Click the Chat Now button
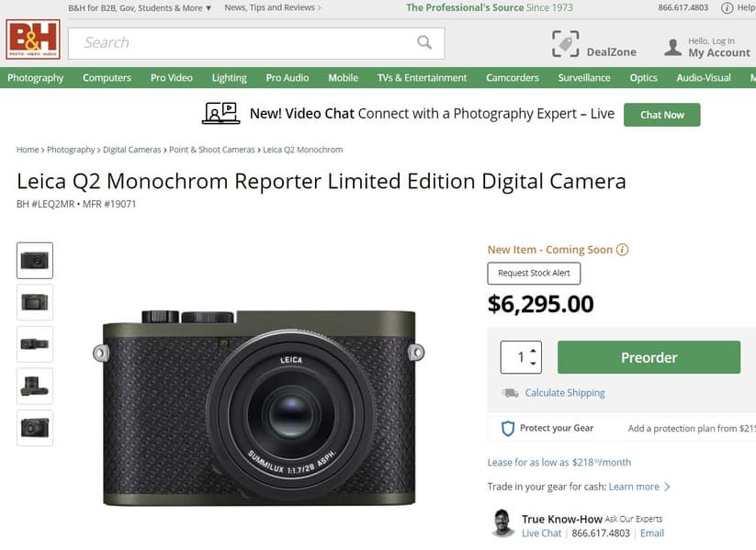Viewport: 756px width, 550px height. coord(661,115)
